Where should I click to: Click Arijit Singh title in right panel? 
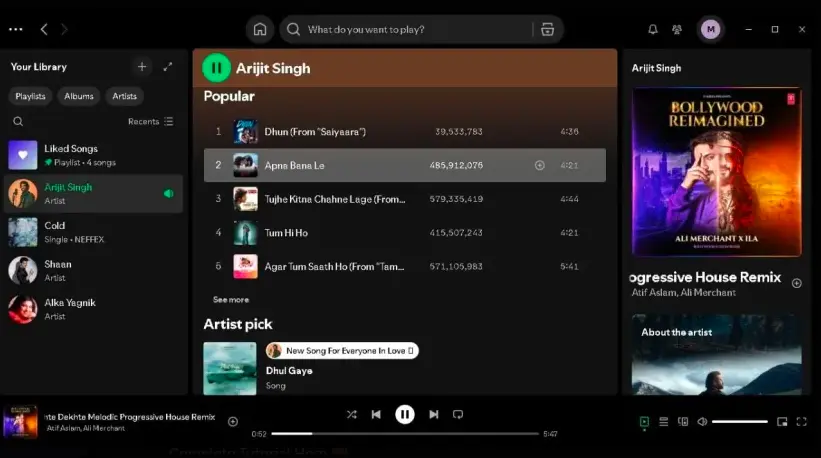click(656, 68)
